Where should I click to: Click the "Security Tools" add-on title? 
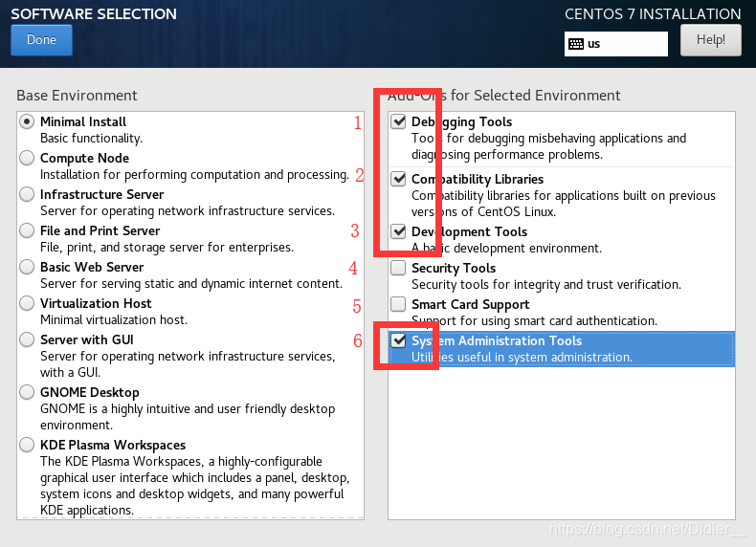(454, 268)
